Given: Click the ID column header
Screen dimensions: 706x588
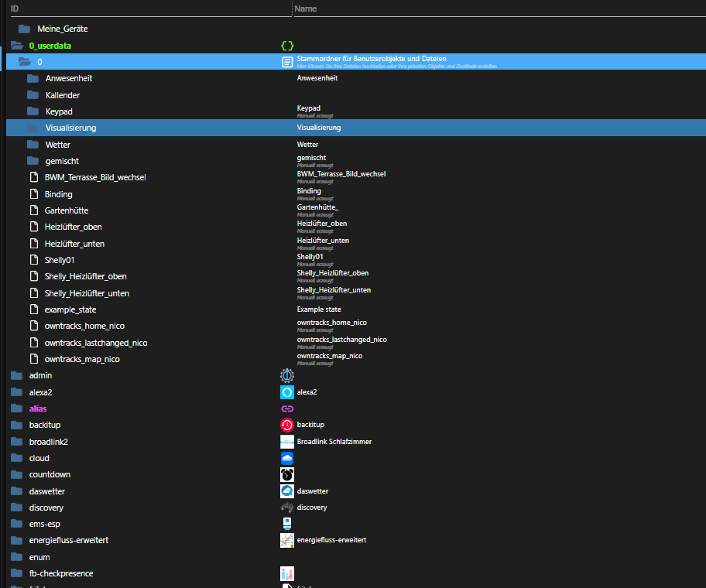Looking at the screenshot, I should tap(15, 9).
